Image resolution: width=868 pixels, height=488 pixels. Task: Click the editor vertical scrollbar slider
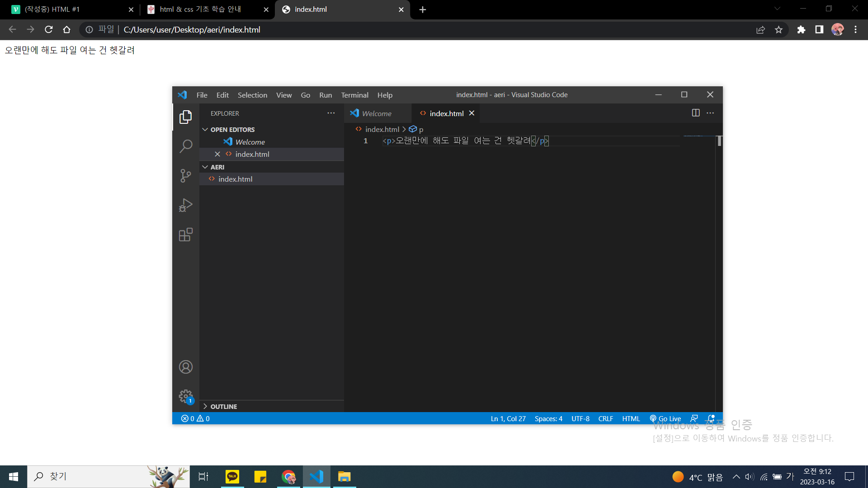[x=719, y=141]
